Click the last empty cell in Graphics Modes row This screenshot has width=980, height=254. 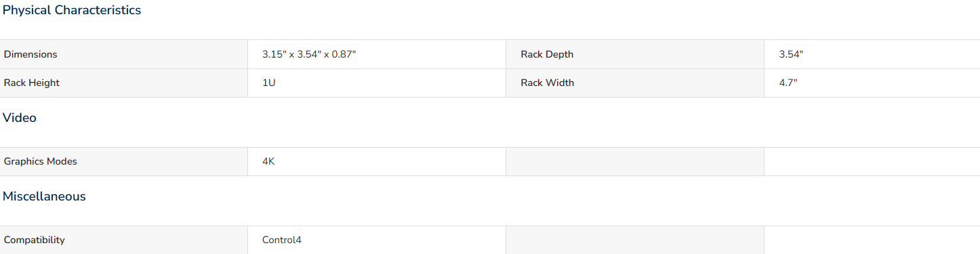(x=872, y=161)
